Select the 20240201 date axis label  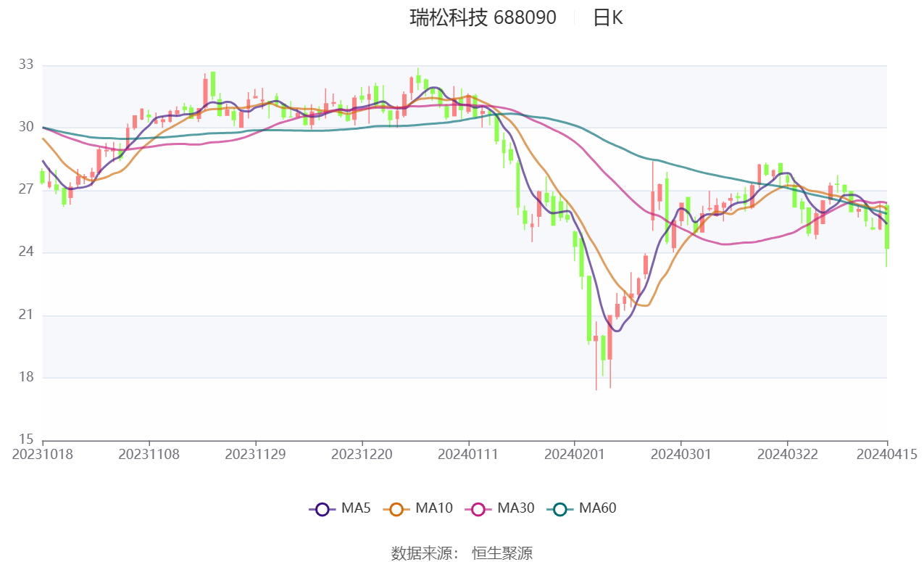[575, 455]
